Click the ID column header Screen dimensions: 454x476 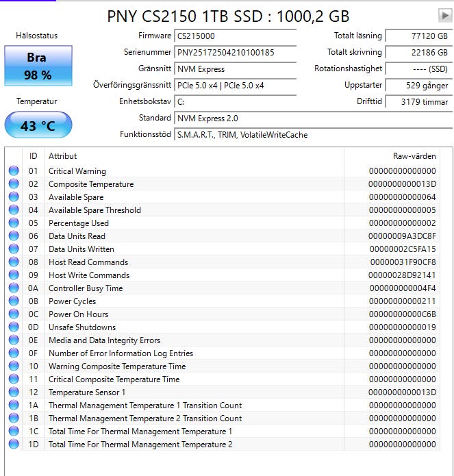(33, 156)
